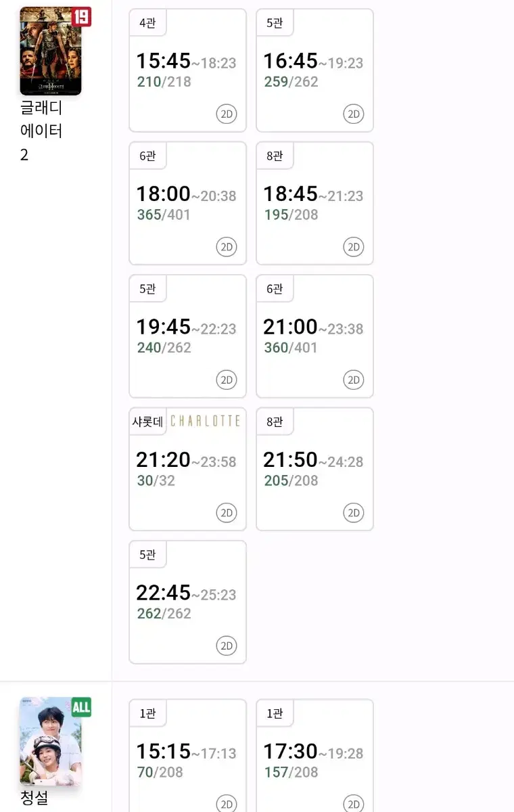Select the 15:45 showing in hall 4관
This screenshot has width=514, height=812.
pos(187,70)
